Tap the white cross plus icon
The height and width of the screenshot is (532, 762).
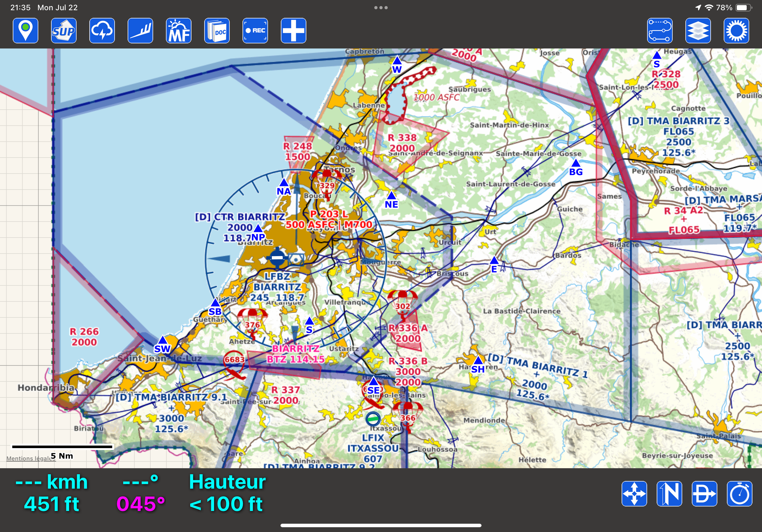(293, 31)
